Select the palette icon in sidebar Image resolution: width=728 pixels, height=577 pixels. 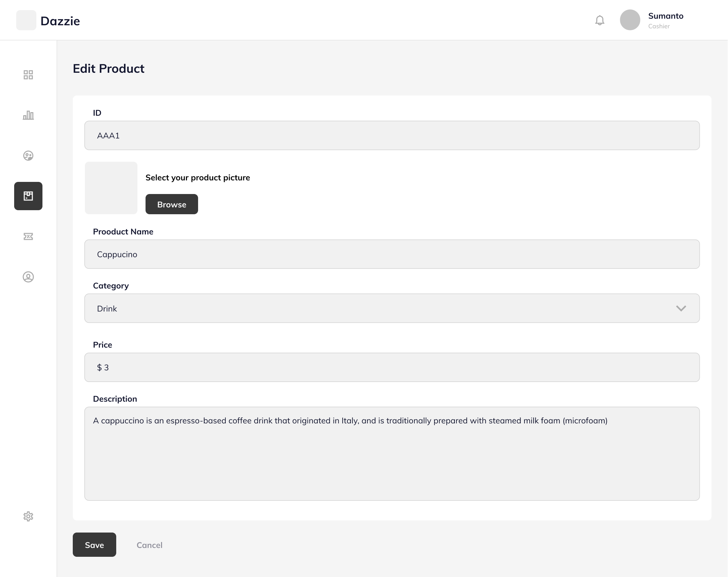point(28,156)
